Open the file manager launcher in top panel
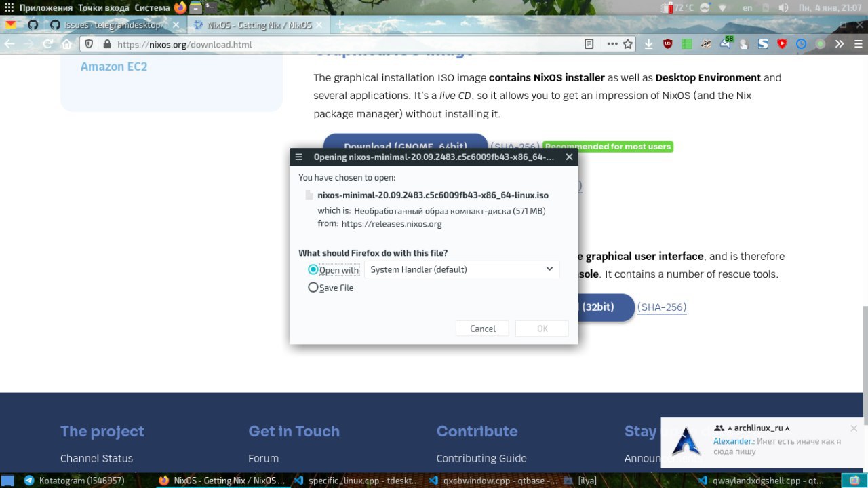This screenshot has width=868, height=488. 196,7
